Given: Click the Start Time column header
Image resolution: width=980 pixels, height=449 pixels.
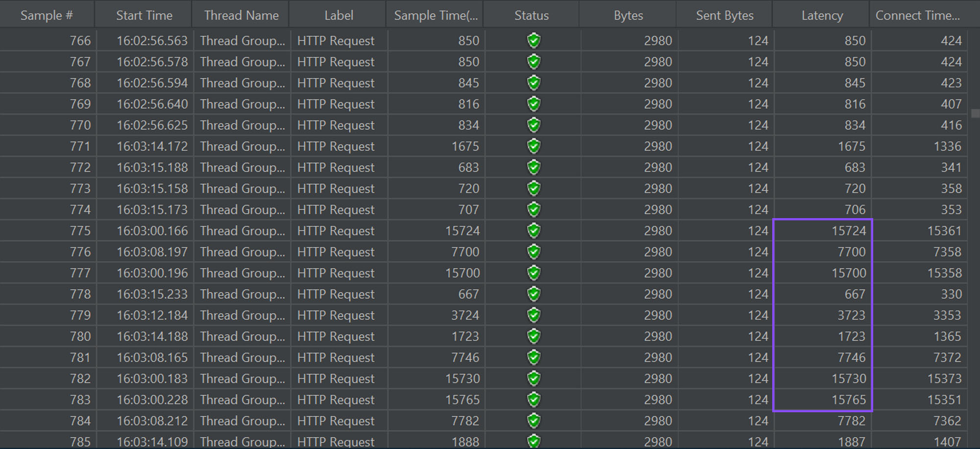Looking at the screenshot, I should point(144,15).
